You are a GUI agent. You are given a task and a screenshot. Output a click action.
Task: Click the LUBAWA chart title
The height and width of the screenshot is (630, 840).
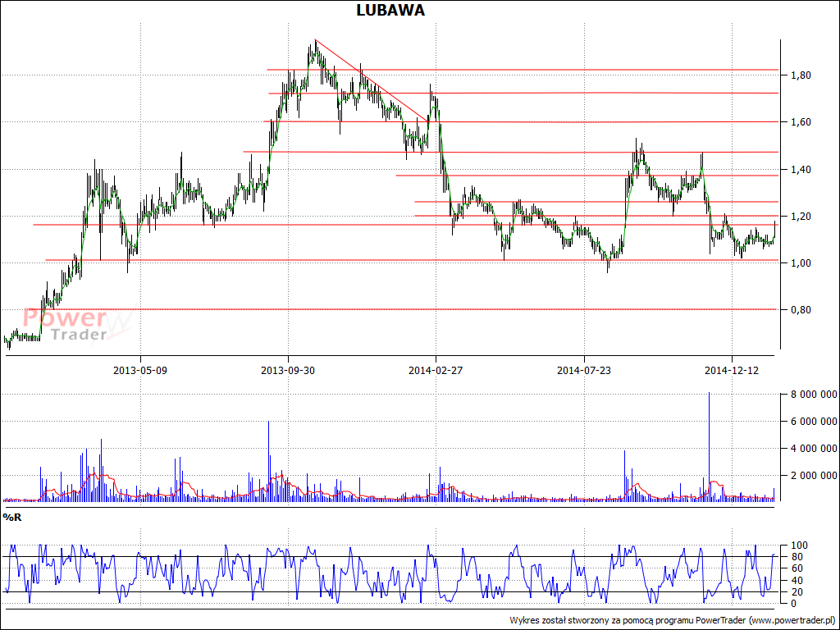tap(390, 10)
